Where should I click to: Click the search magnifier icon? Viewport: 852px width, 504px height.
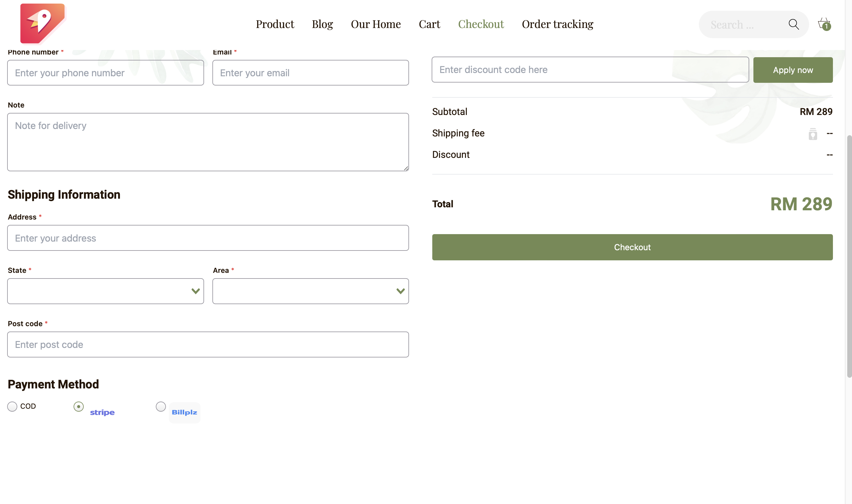pyautogui.click(x=793, y=24)
